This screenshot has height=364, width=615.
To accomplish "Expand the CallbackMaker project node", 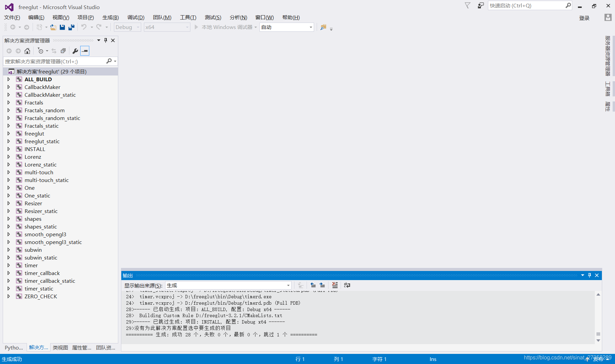I will (9, 87).
